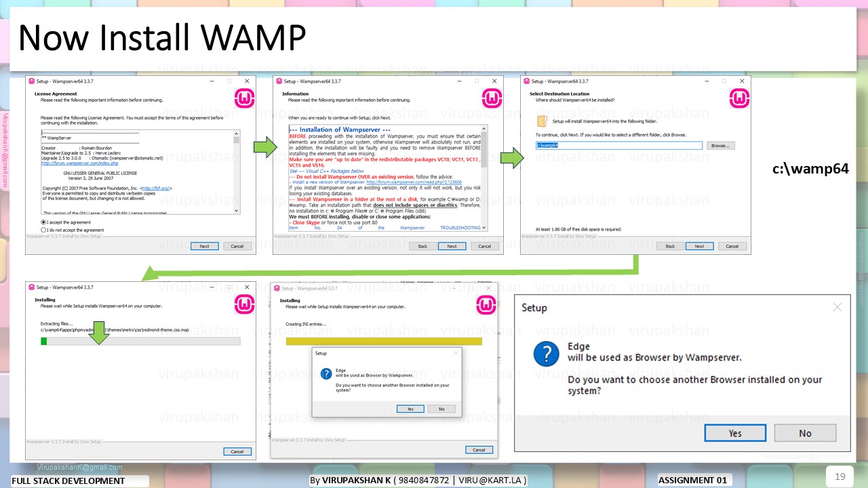Click Yes in the large Setup dialog
This screenshot has width=868, height=488.
735,433
